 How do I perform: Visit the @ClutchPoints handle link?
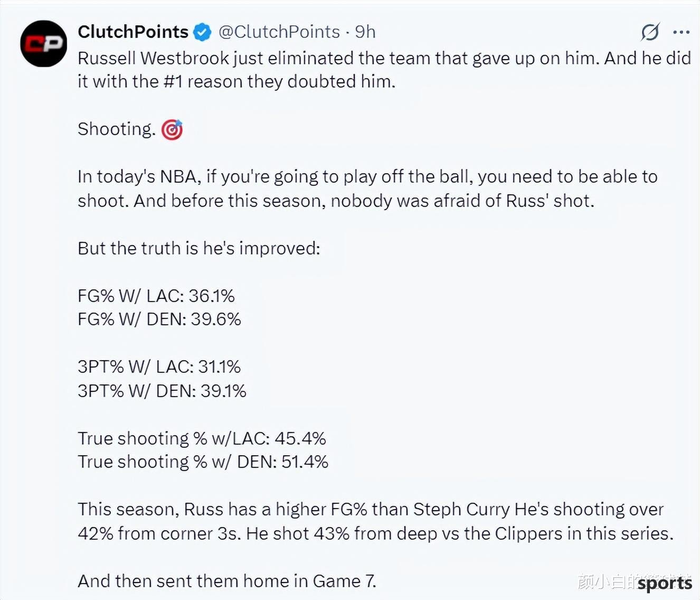tap(279, 32)
